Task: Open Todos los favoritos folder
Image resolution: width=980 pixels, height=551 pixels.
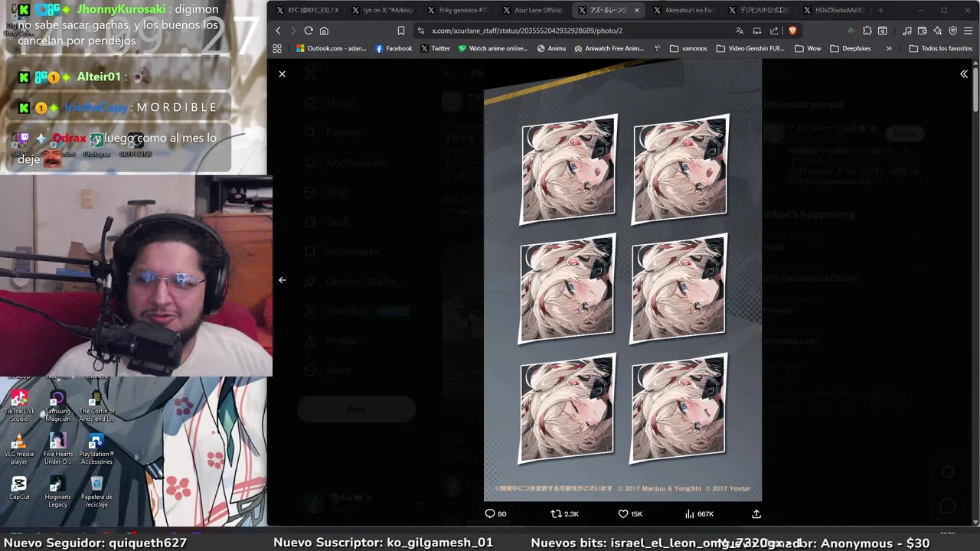Action: point(940,48)
